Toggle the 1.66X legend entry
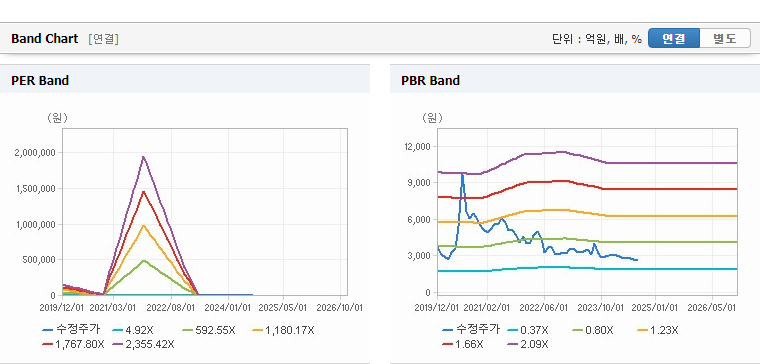The image size is (760, 364). 463,345
